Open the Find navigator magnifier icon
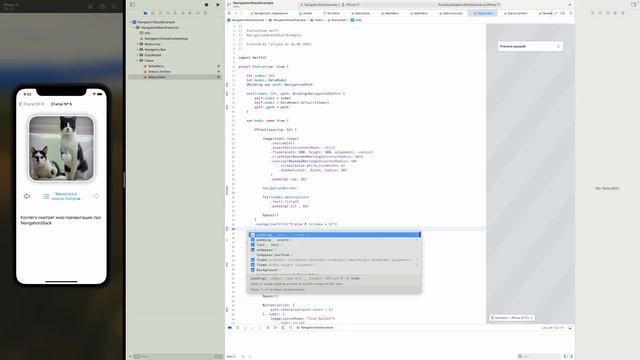The width and height of the screenshot is (640, 360). 168,13
